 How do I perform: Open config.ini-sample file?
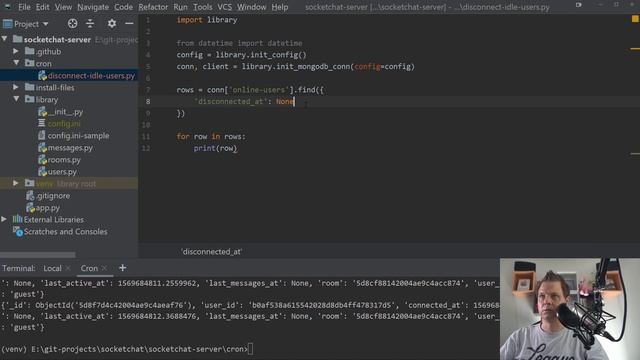(78, 136)
